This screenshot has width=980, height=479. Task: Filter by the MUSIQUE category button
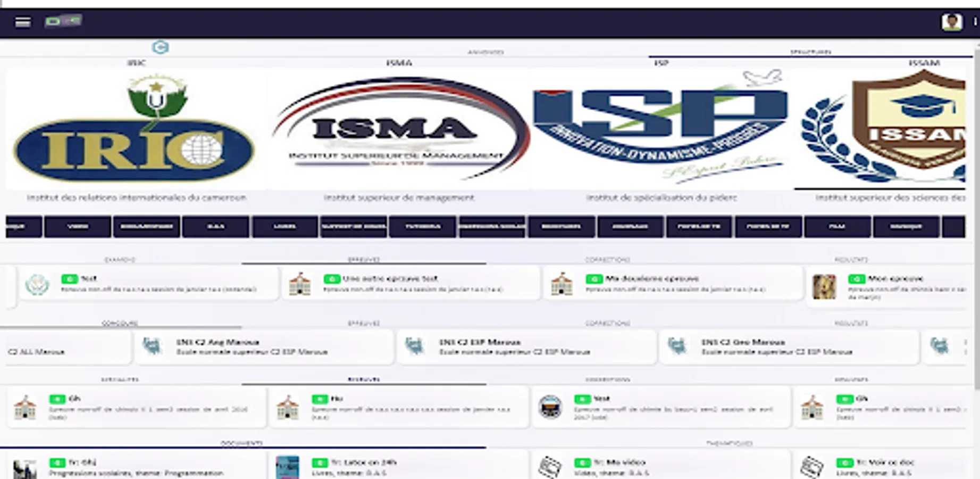tap(906, 227)
